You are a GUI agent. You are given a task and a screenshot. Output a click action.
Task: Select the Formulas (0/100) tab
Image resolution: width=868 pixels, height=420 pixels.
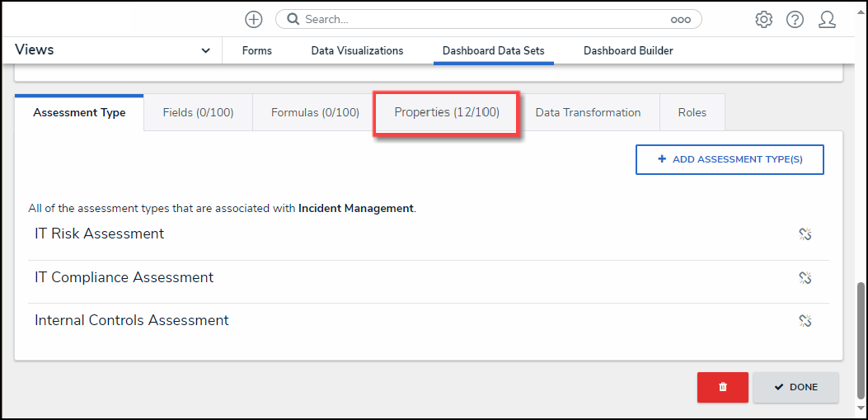[315, 112]
